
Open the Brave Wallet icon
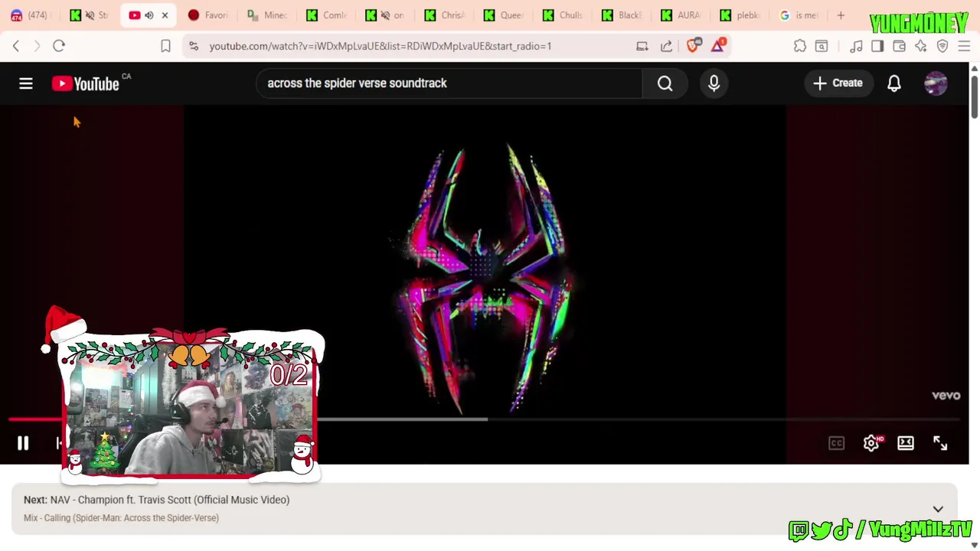[x=899, y=46]
